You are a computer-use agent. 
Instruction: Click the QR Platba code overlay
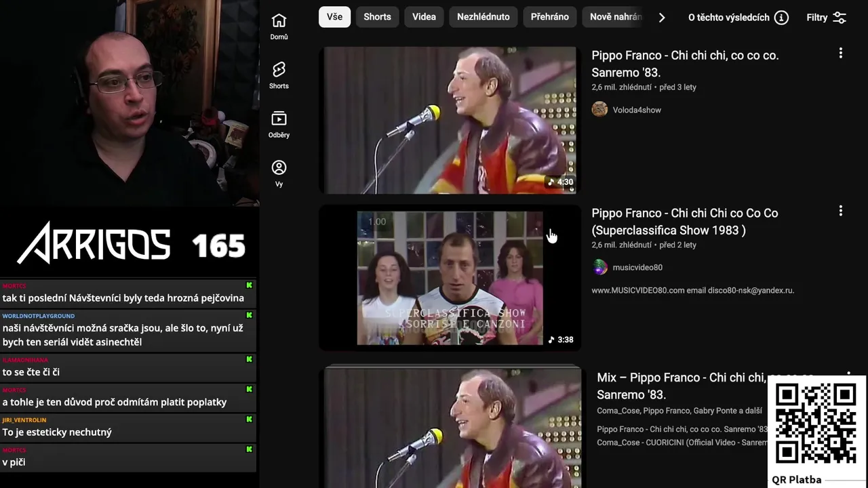[816, 431]
